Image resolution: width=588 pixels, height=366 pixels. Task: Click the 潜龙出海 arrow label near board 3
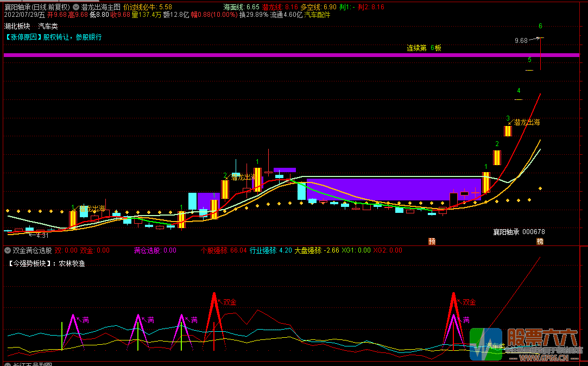pos(524,122)
